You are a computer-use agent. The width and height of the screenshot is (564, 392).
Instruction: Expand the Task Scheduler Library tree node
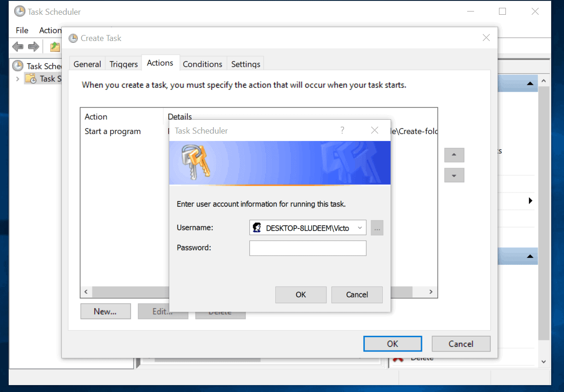coord(18,79)
